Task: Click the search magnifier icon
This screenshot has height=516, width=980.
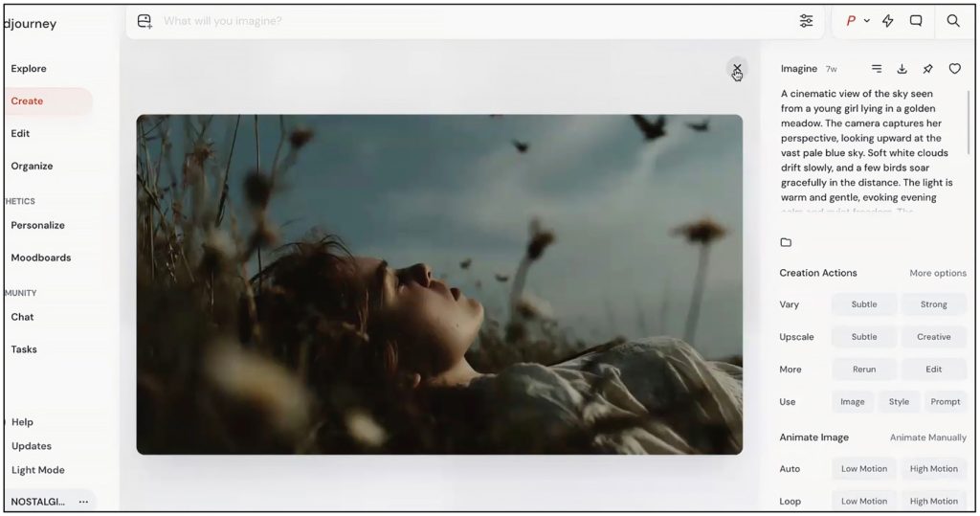Action: (x=953, y=21)
